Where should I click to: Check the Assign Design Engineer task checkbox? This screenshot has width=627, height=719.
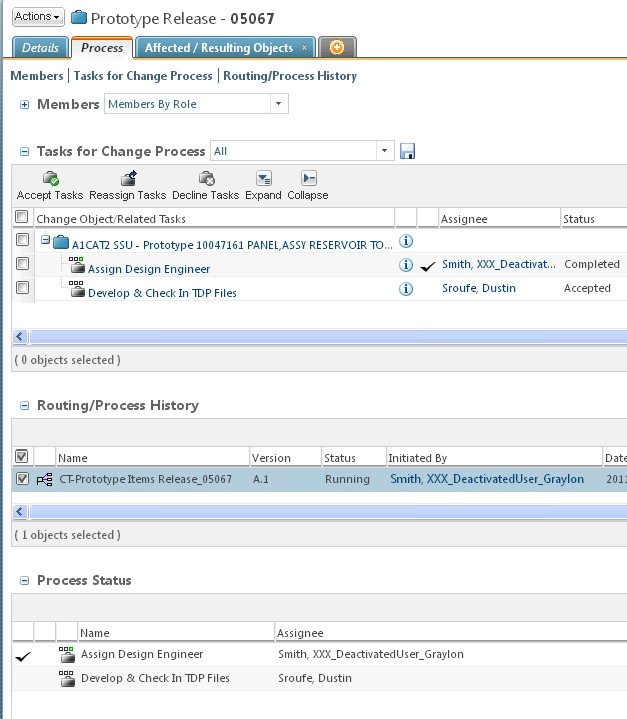click(22, 265)
